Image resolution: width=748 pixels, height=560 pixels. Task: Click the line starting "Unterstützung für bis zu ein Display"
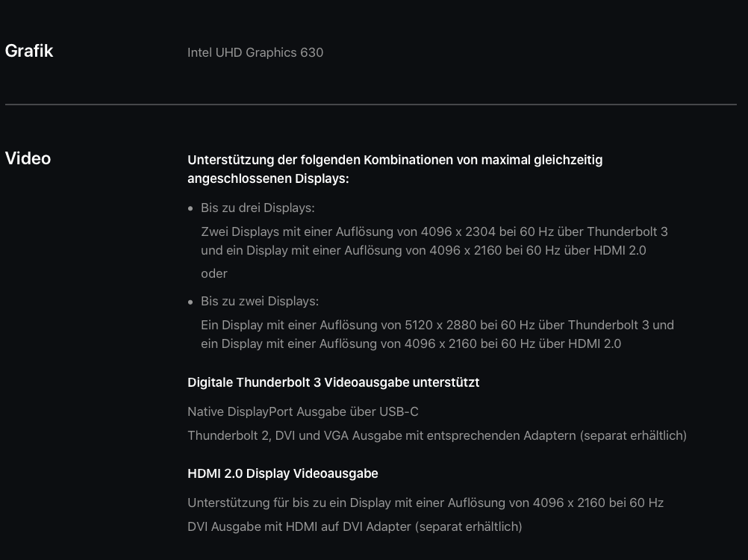[426, 503]
